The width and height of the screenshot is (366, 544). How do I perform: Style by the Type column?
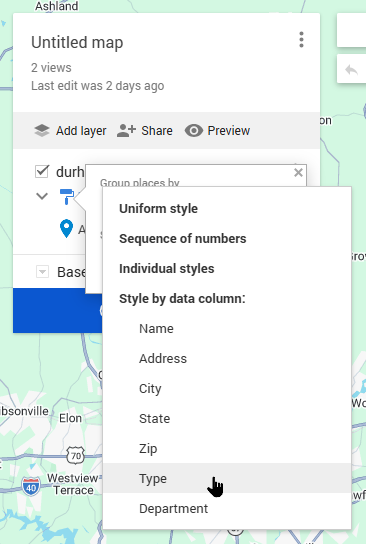[227, 478]
